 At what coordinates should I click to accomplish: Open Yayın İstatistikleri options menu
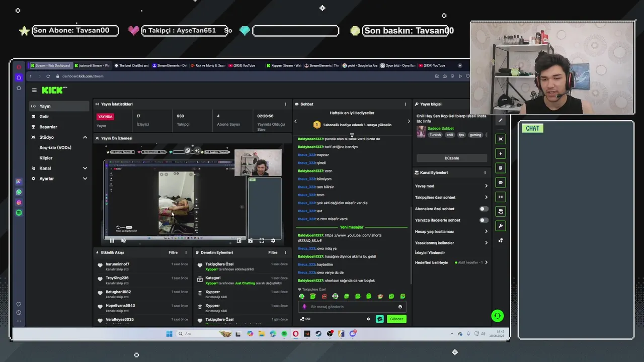[285, 104]
